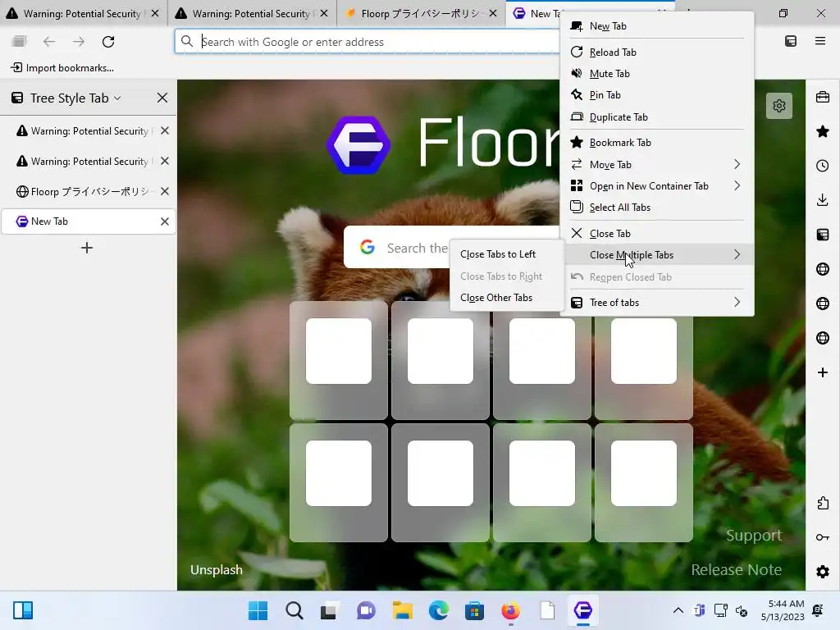Expand the Move Tab submenu arrow
This screenshot has width=840, height=630.
coord(737,164)
